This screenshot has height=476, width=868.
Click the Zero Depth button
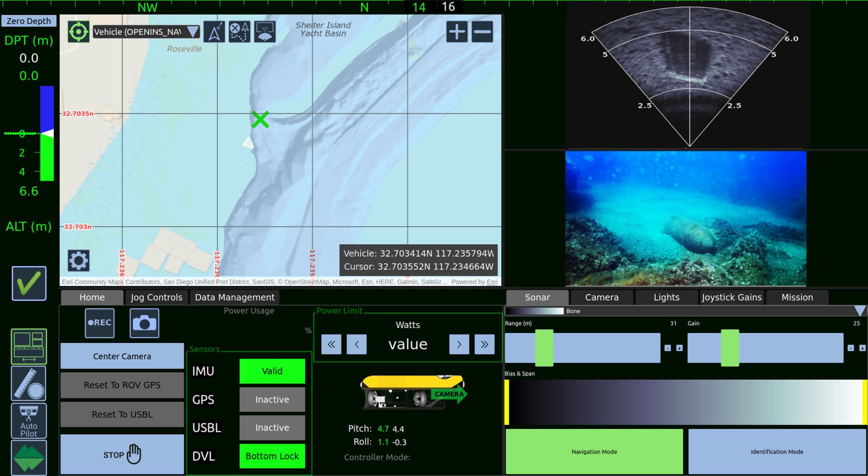(28, 20)
